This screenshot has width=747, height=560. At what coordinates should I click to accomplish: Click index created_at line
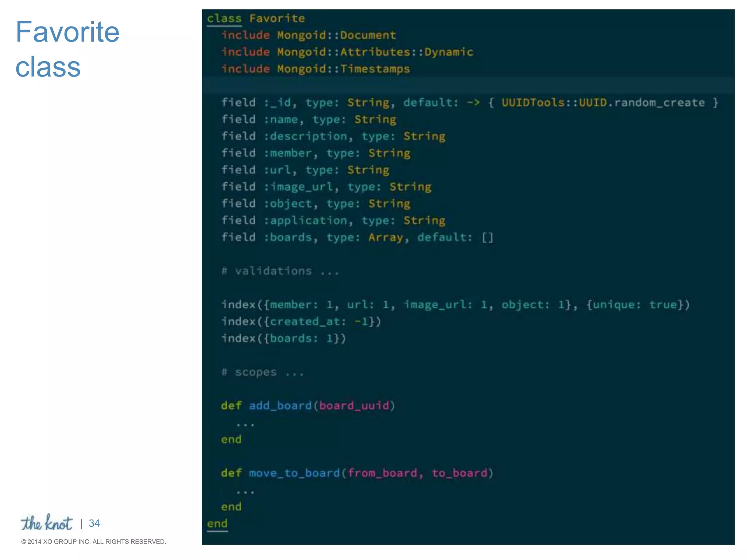pyautogui.click(x=301, y=322)
